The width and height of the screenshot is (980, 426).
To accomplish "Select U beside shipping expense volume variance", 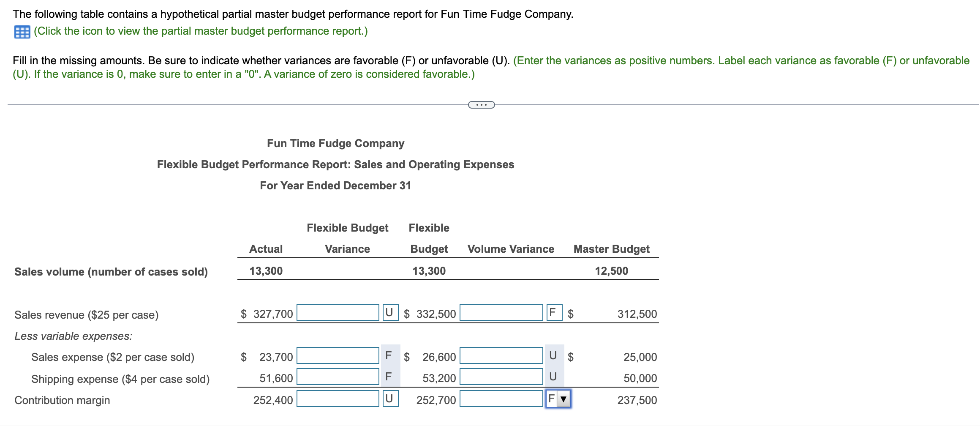I will (x=553, y=377).
